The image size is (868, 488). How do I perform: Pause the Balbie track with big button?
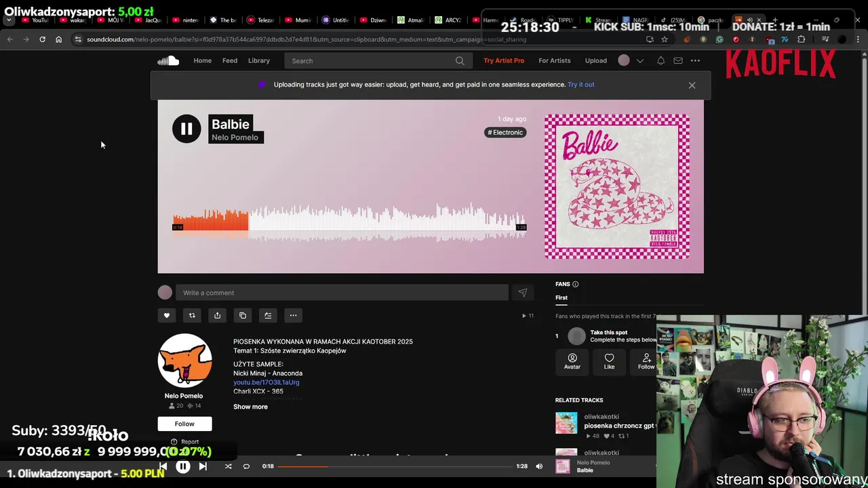coord(186,129)
